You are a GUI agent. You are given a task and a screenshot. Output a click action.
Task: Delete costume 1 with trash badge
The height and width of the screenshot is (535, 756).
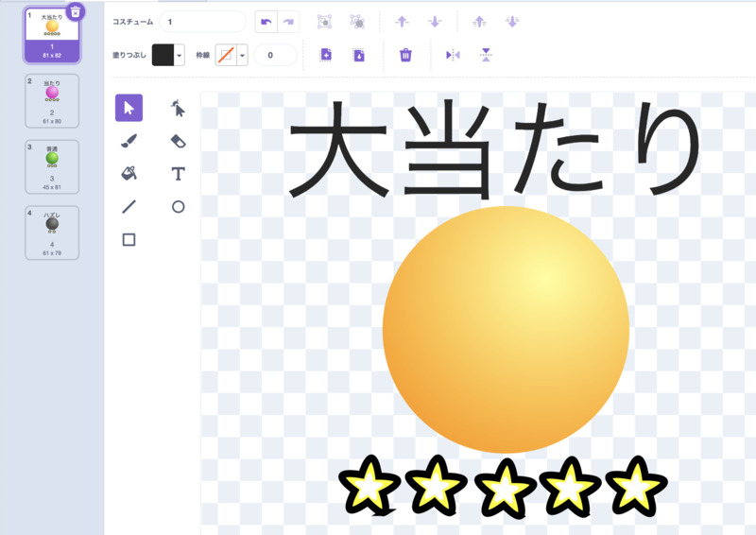point(76,11)
